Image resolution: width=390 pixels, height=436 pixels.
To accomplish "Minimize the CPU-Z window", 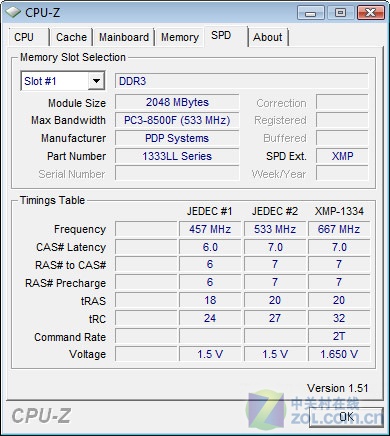I will [x=310, y=13].
